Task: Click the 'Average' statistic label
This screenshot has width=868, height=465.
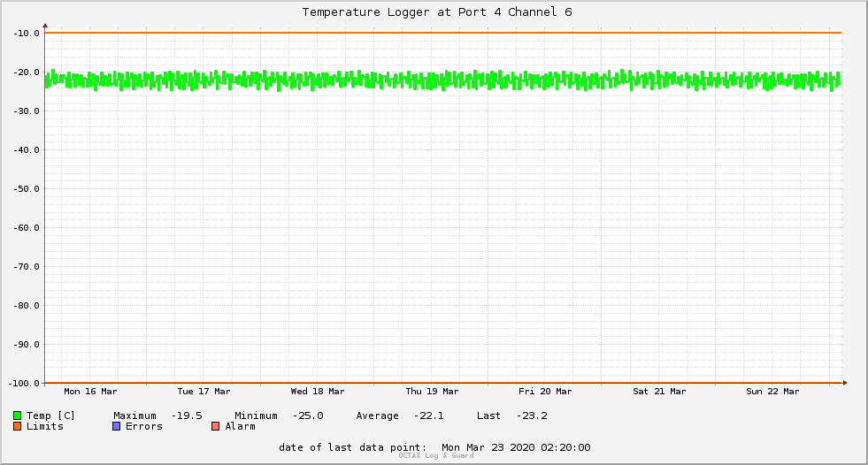Action: (x=378, y=415)
